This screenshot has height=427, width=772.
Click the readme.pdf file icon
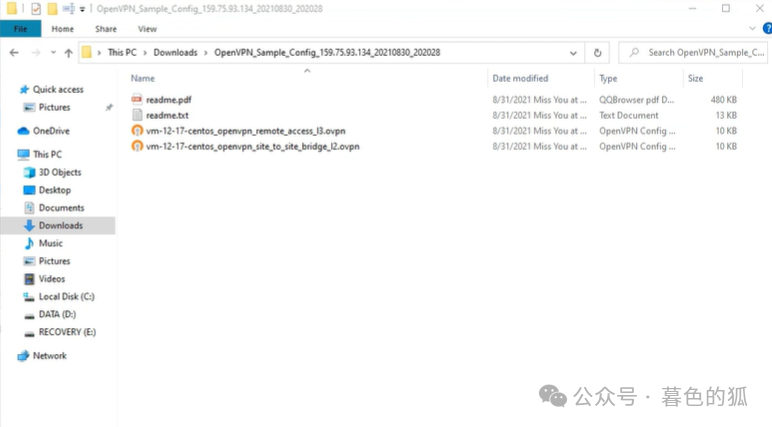coord(137,100)
